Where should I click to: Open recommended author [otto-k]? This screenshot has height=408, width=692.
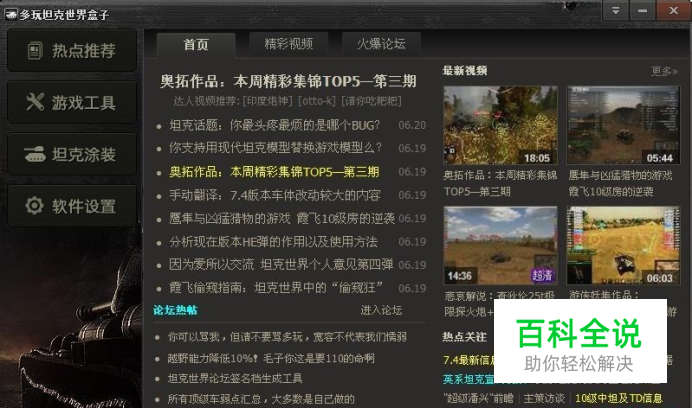coord(317,101)
